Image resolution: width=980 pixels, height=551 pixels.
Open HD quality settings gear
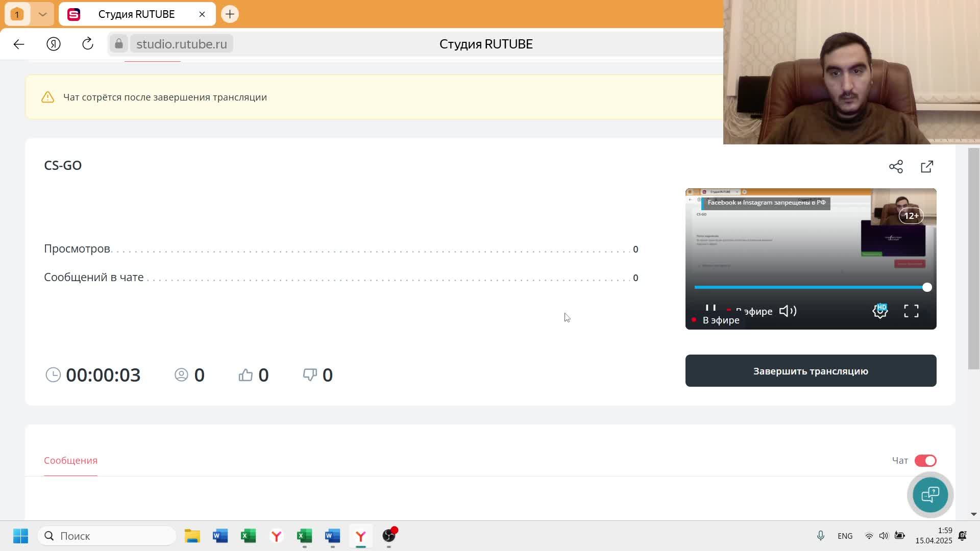click(880, 311)
